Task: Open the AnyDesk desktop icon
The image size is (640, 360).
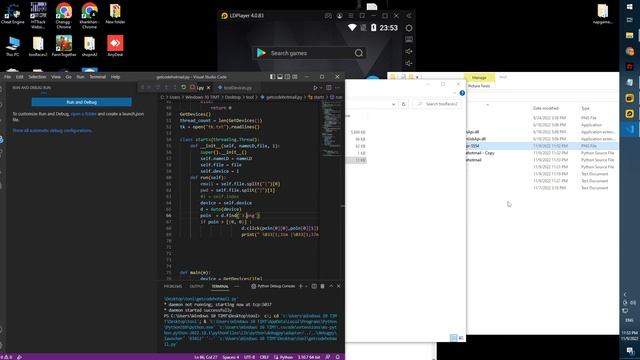Action: point(115,46)
